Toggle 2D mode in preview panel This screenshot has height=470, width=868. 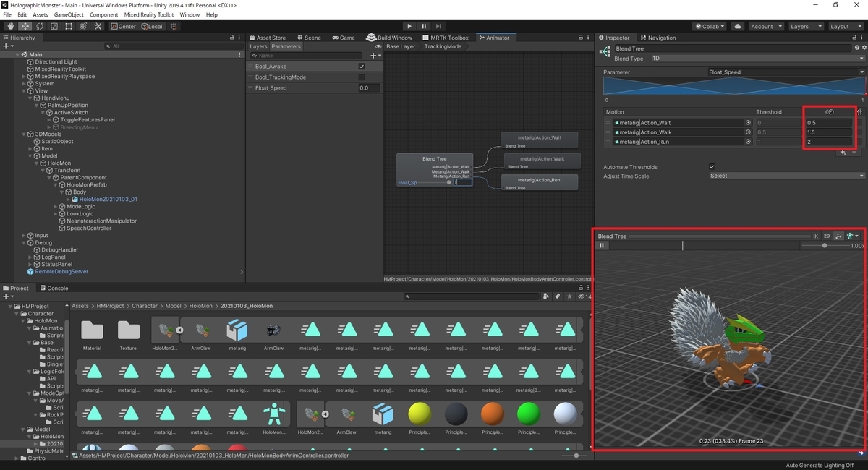click(x=827, y=236)
